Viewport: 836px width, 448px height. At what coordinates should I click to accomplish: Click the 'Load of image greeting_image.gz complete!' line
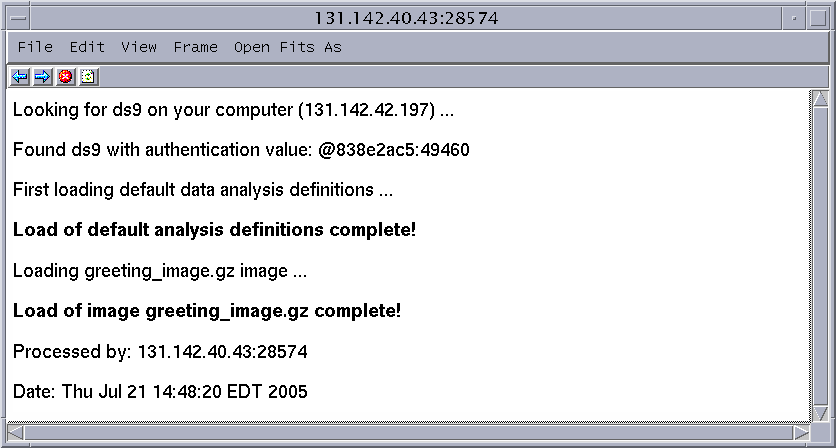(x=207, y=311)
